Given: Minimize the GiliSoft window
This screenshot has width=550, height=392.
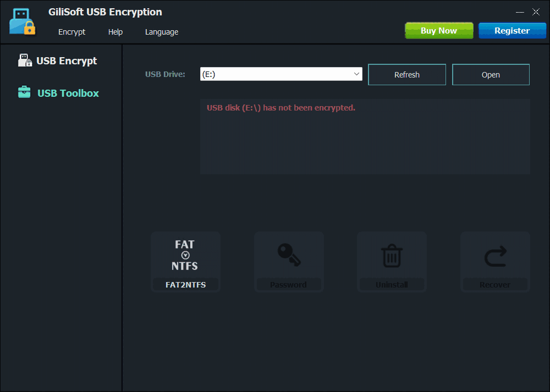Looking at the screenshot, I should (x=520, y=12).
